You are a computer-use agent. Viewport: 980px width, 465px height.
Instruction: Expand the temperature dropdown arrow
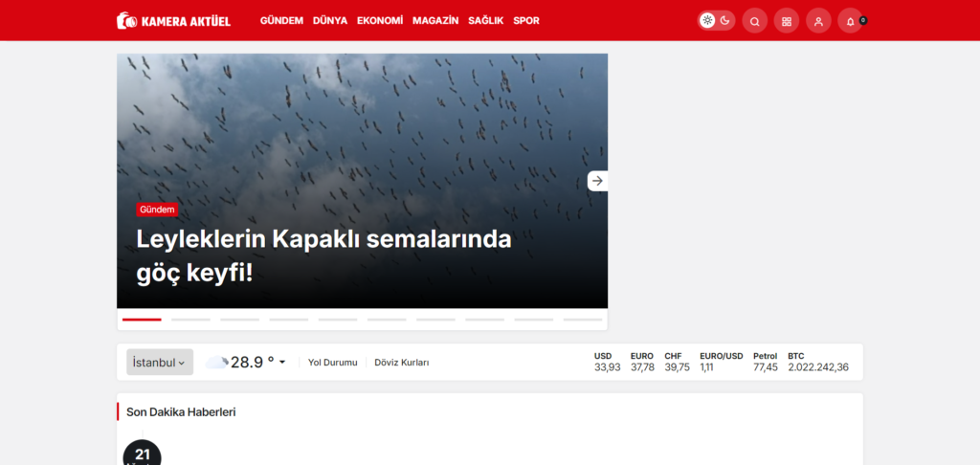click(x=282, y=363)
